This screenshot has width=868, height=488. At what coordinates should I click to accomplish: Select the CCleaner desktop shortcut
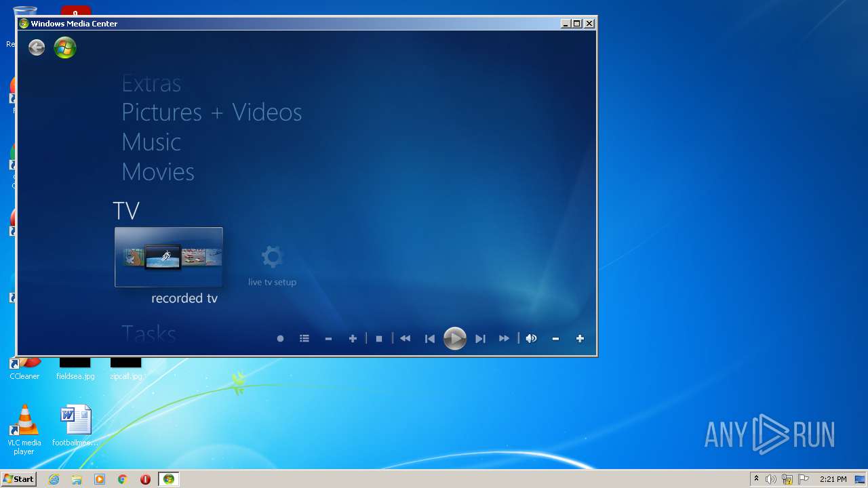[x=24, y=369]
